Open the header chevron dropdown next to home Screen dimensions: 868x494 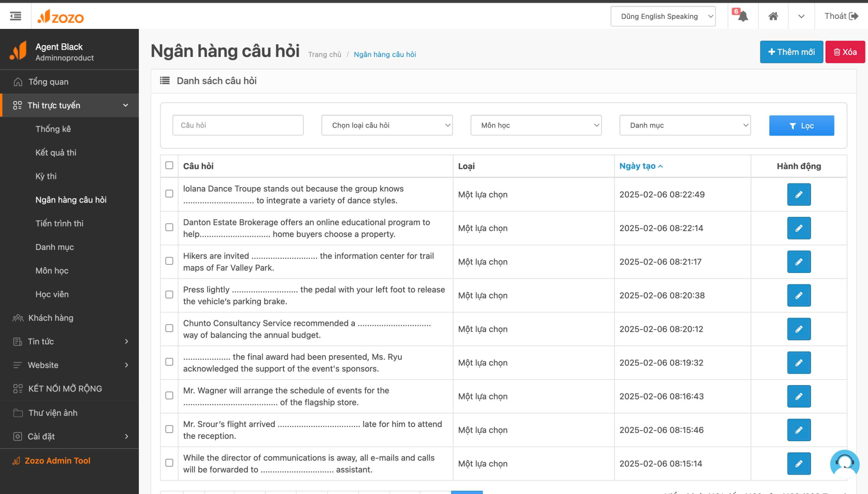pos(801,16)
